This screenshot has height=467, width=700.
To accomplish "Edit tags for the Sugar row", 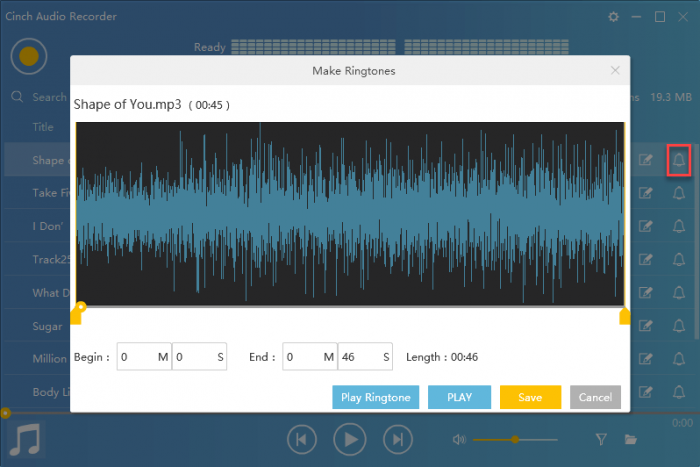I will coord(646,325).
